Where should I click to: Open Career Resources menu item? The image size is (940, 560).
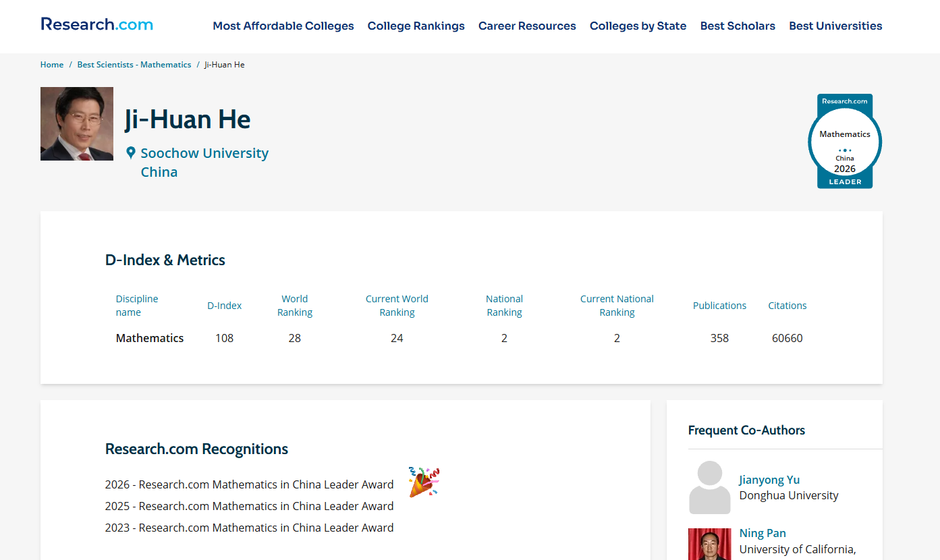coord(527,26)
